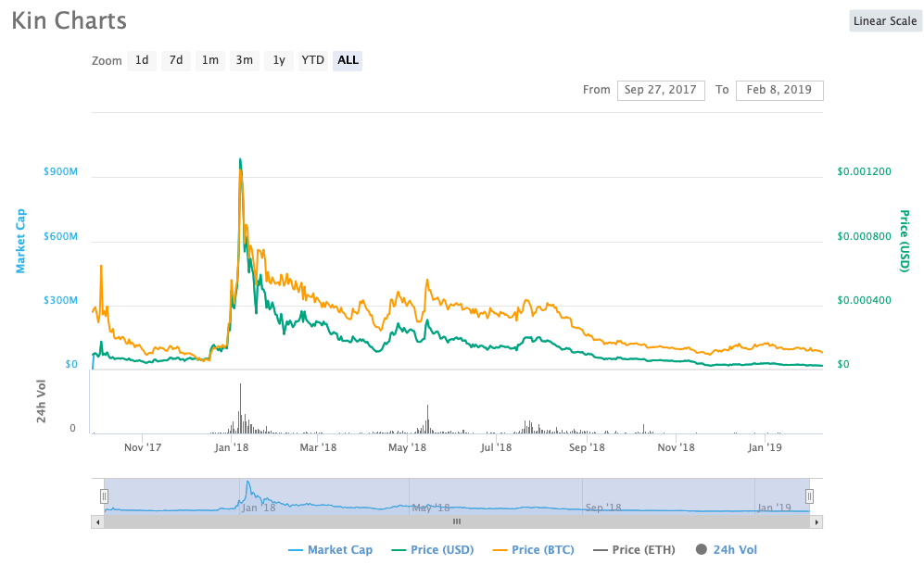The image size is (924, 577).
Task: Click the Jul '18 axis label
Action: [496, 447]
